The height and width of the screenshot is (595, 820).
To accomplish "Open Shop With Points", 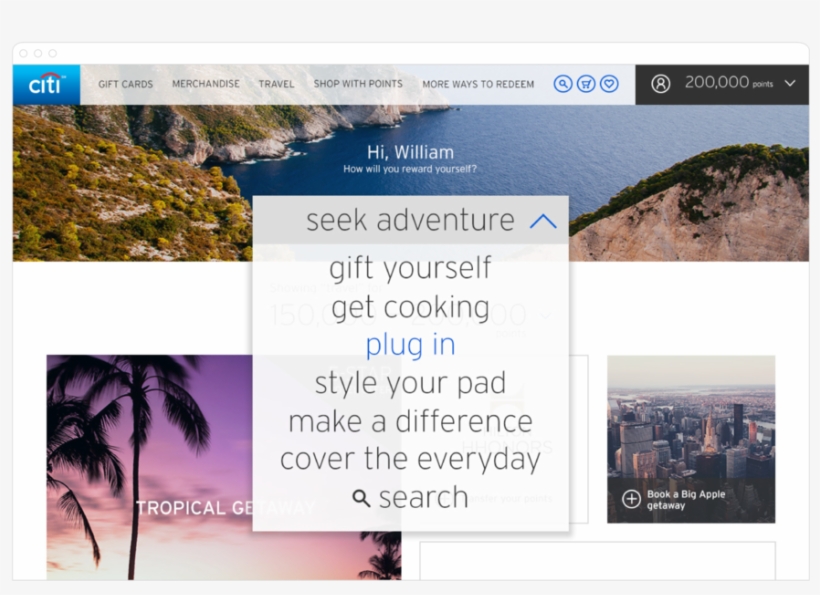I will point(358,84).
